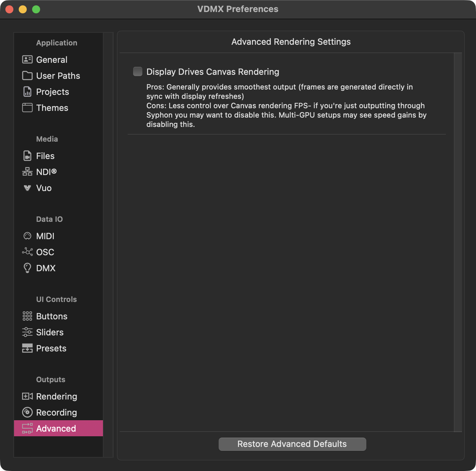Click the Projects document icon
The width and height of the screenshot is (476, 471).
[x=27, y=92]
